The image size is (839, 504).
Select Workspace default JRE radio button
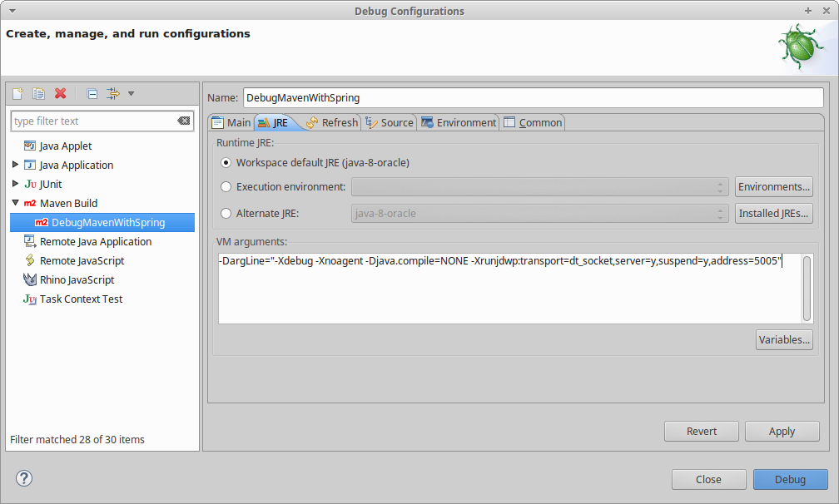tap(226, 163)
